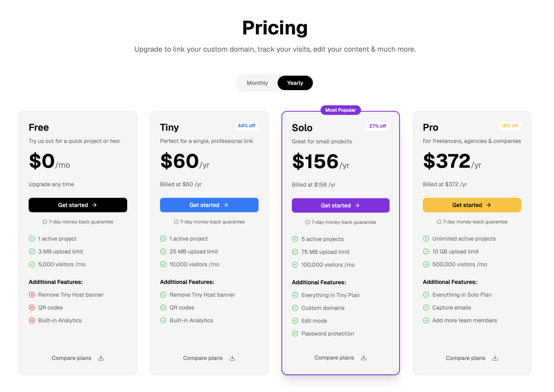Click the download icon beside Solo plan's Compare plans
This screenshot has width=554, height=392.
[x=364, y=358]
